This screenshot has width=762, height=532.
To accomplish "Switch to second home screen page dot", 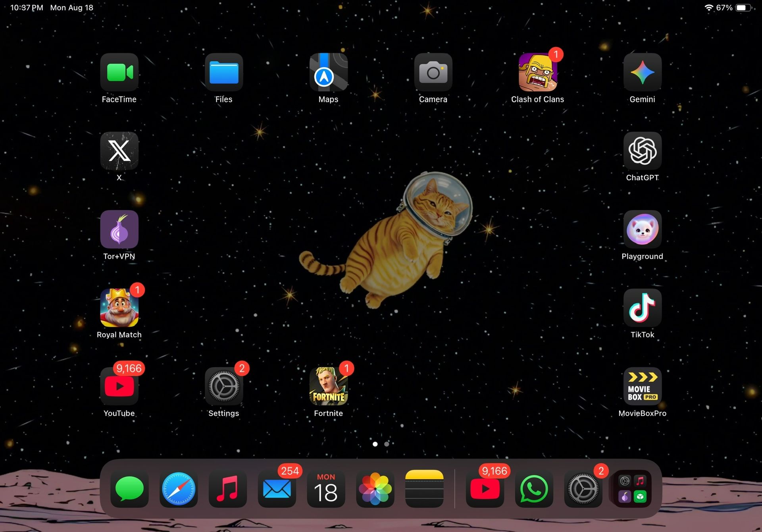I will click(x=387, y=444).
